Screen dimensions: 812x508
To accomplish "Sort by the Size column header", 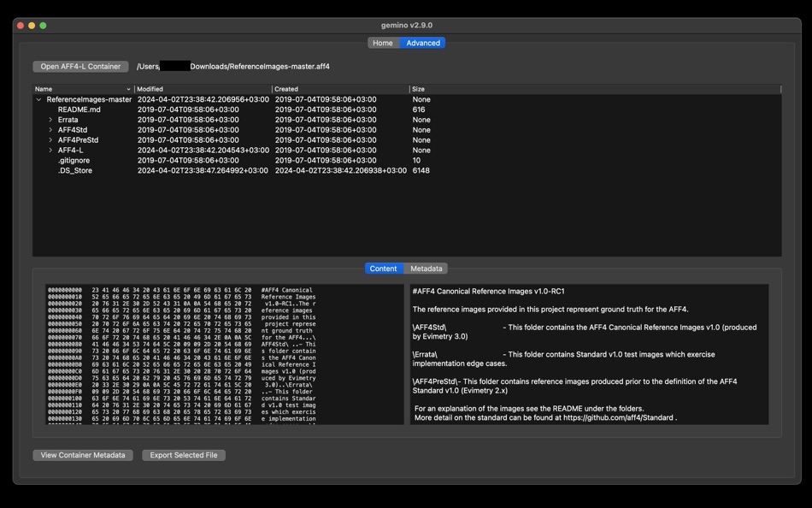I will (x=595, y=89).
